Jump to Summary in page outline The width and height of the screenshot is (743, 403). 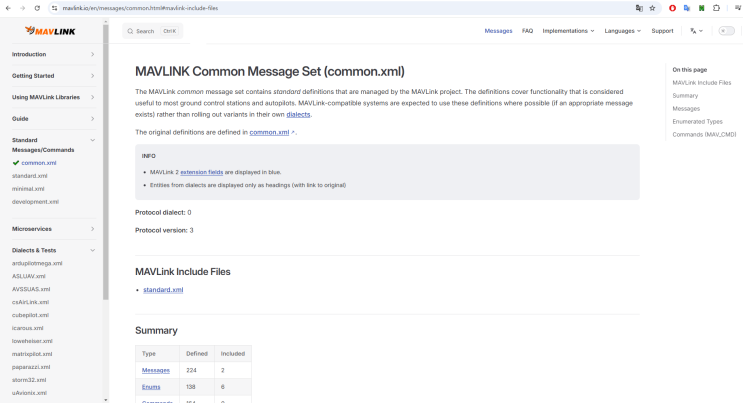point(685,96)
